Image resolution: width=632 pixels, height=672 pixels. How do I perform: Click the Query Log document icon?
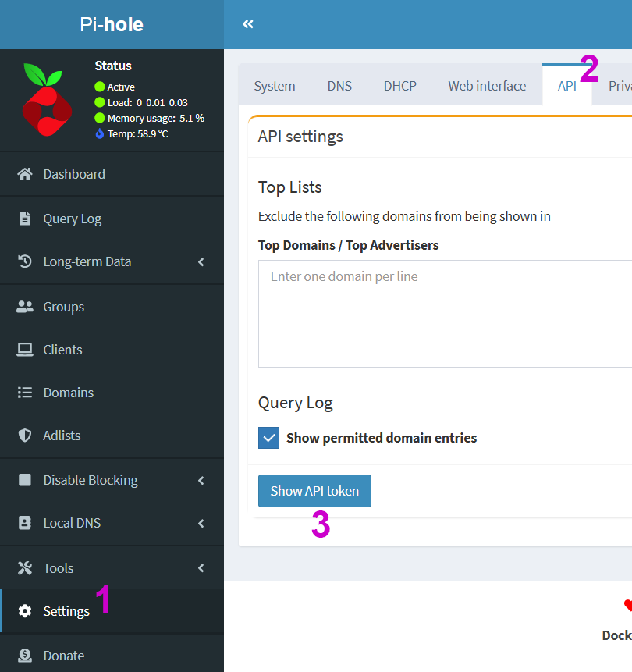(25, 218)
